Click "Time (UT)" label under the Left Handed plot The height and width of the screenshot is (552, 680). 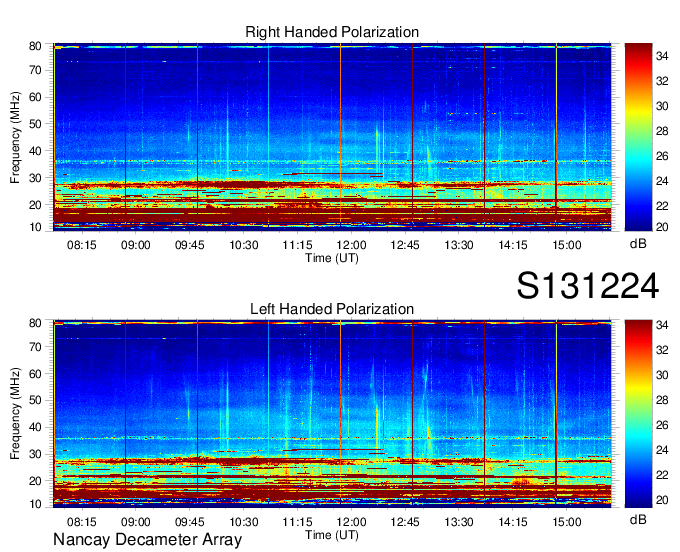tap(332, 535)
